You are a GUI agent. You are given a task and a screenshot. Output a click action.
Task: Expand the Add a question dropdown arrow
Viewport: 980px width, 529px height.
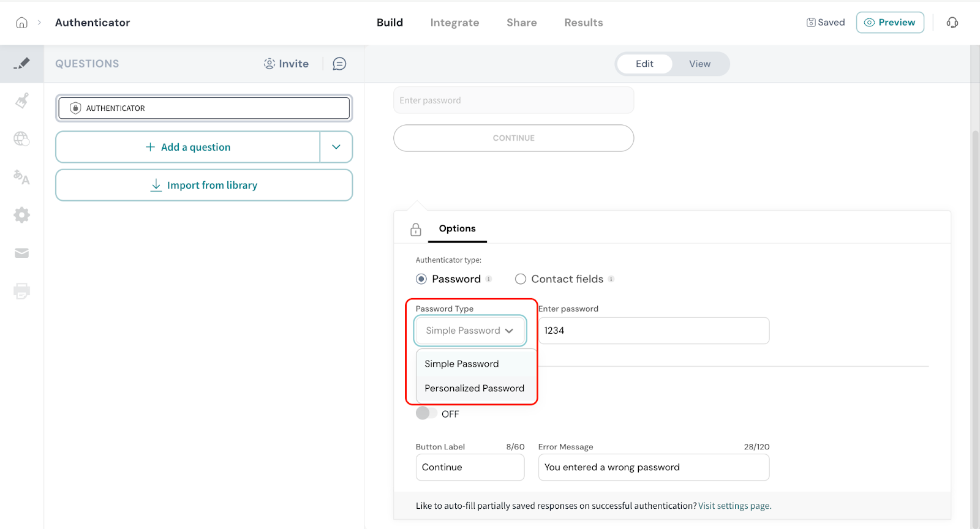tap(336, 147)
